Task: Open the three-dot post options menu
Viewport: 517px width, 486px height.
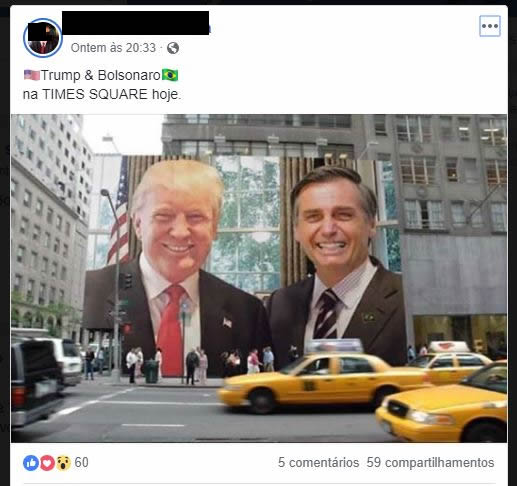Action: coord(490,26)
